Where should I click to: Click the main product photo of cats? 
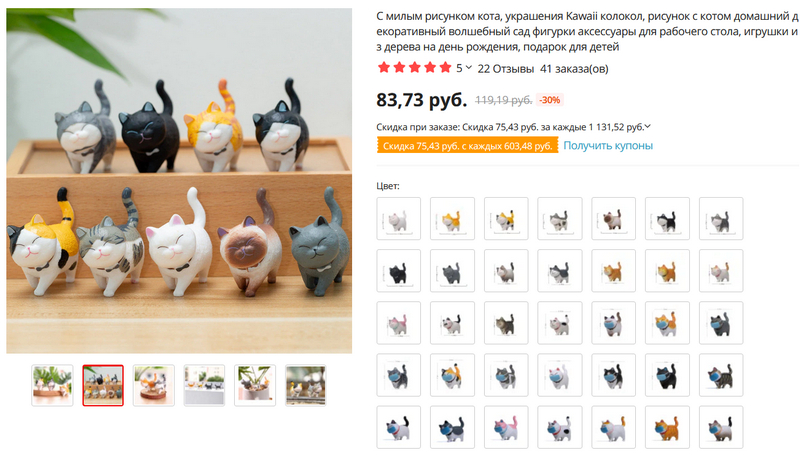point(179,181)
